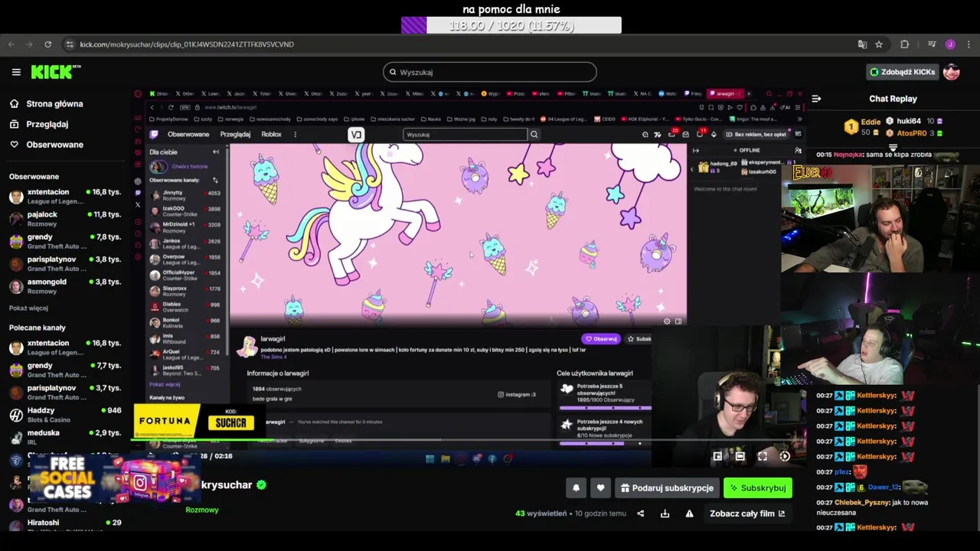This screenshot has width=980, height=551.
Task: Click chat username Dawer_12
Action: pos(883,487)
